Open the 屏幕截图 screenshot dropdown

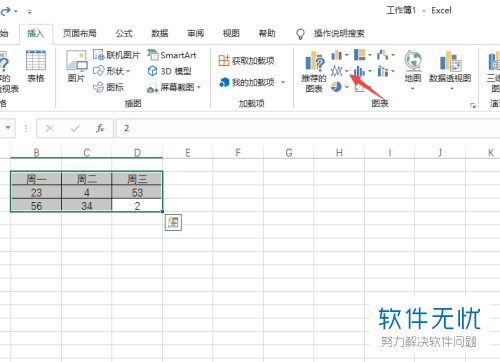[x=174, y=87]
